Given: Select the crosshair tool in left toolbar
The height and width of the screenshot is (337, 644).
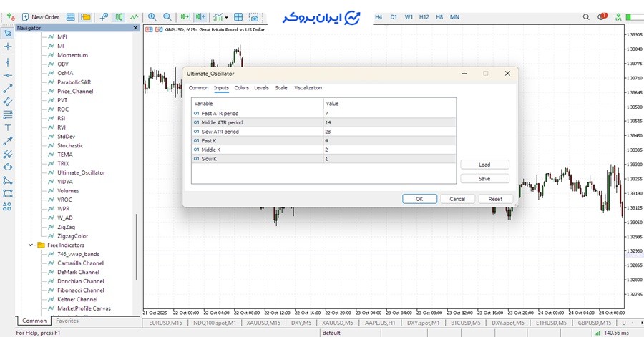Looking at the screenshot, I should (8, 47).
